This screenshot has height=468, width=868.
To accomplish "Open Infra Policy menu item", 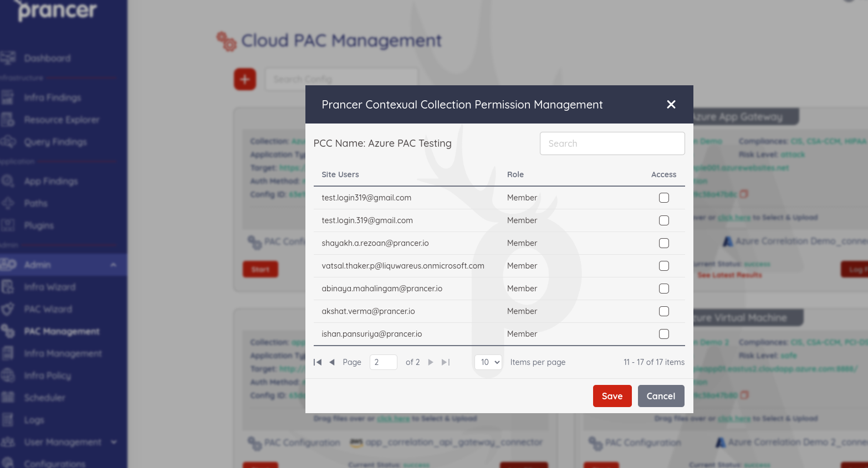I will pyautogui.click(x=48, y=376).
